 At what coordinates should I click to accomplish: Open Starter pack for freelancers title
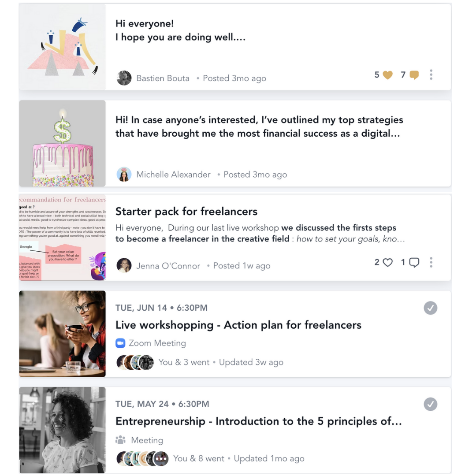186,211
